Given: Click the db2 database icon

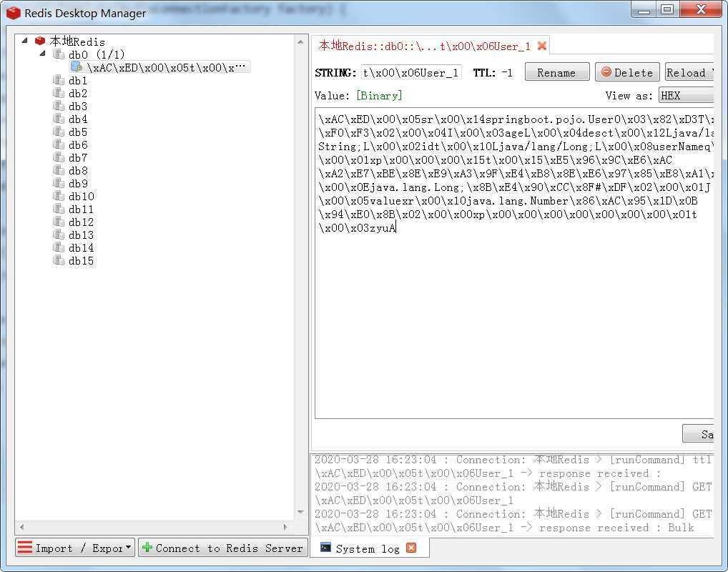Looking at the screenshot, I should [59, 93].
